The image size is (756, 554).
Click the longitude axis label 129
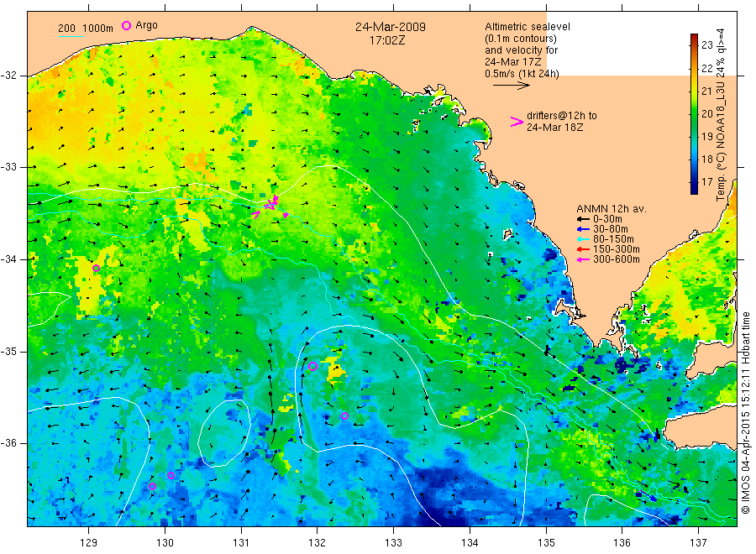click(x=89, y=543)
